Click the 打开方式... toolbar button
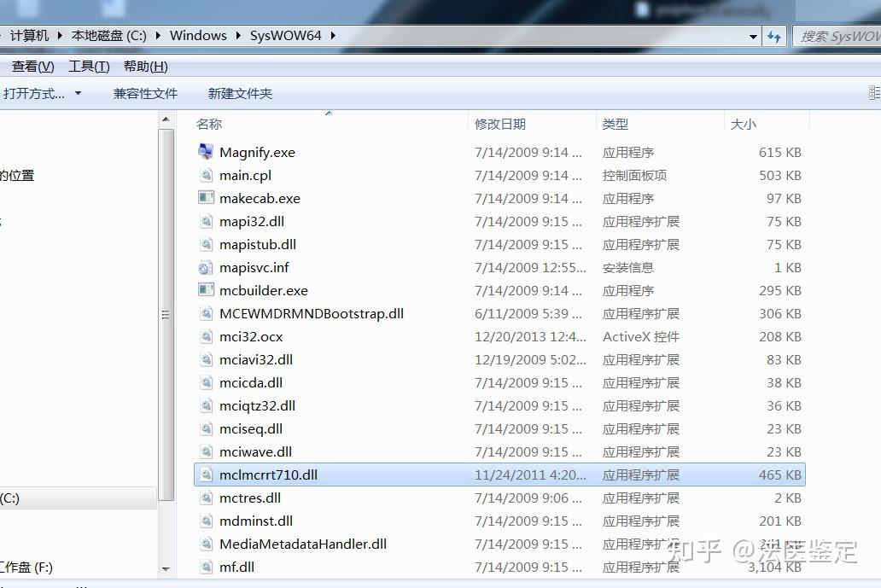The width and height of the screenshot is (881, 588). (33, 93)
